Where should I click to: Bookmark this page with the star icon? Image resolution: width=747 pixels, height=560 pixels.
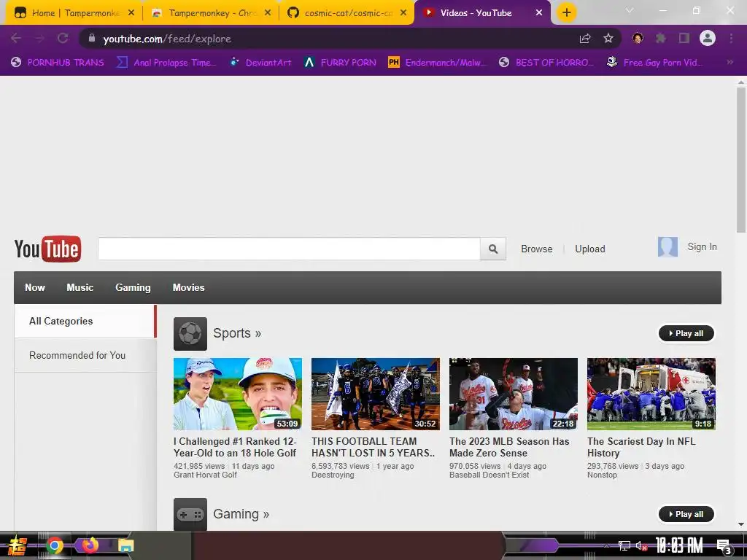608,39
